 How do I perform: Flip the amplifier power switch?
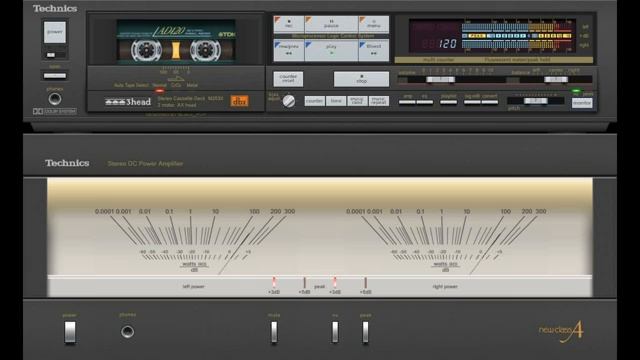pyautogui.click(x=70, y=332)
